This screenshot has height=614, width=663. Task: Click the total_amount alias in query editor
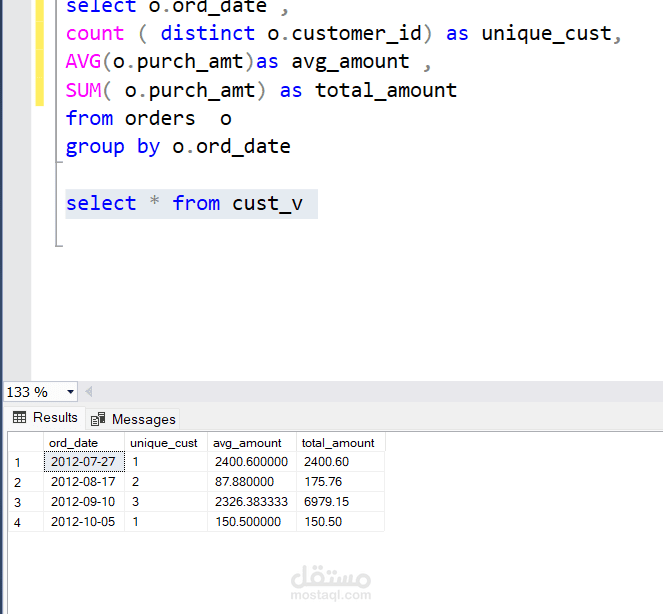[386, 90]
